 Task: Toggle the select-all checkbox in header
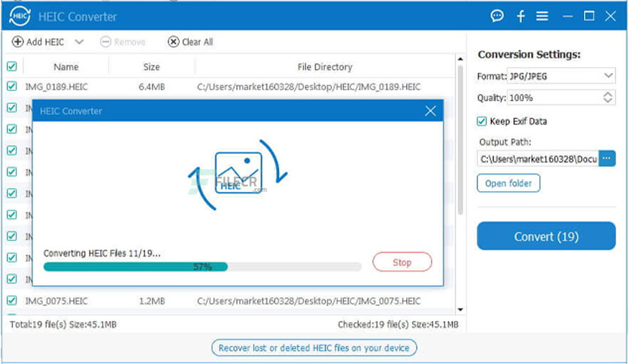click(11, 66)
